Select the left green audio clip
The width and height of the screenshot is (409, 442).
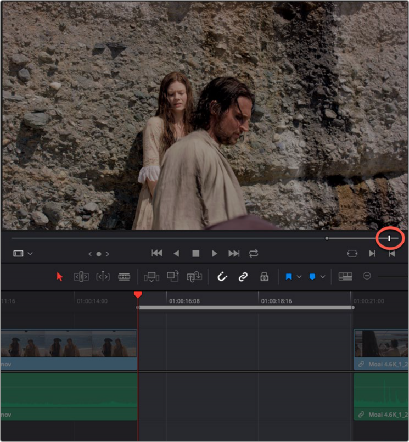[69, 396]
